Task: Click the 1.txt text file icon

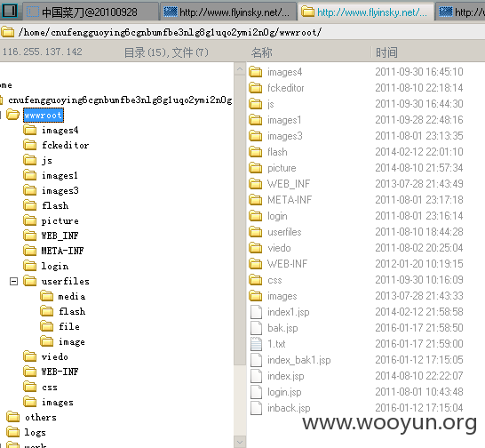Action: coord(256,344)
